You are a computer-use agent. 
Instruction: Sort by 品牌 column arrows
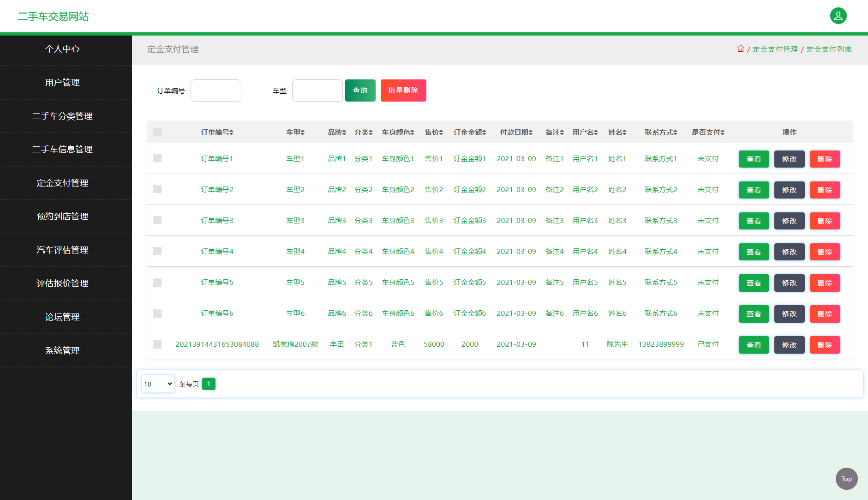pyautogui.click(x=344, y=133)
